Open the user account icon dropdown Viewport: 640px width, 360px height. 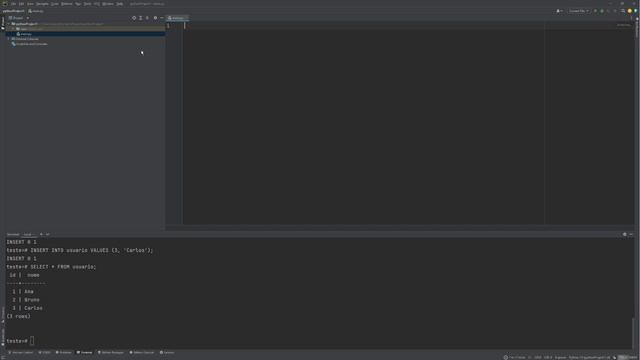(x=559, y=11)
